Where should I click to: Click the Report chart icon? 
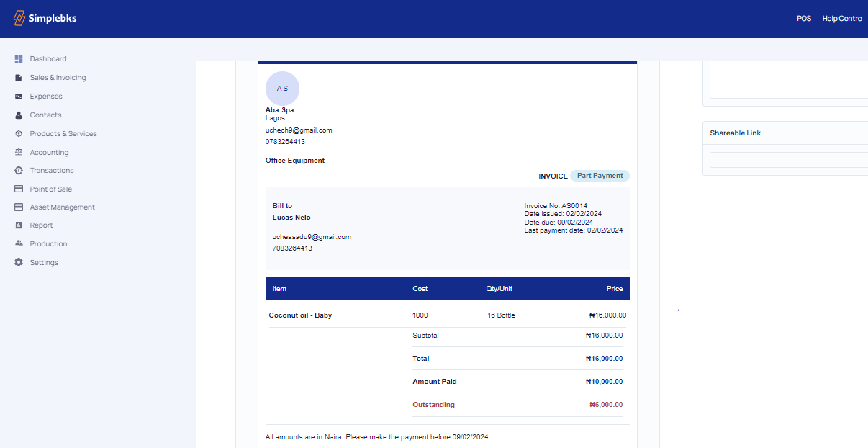click(x=19, y=225)
